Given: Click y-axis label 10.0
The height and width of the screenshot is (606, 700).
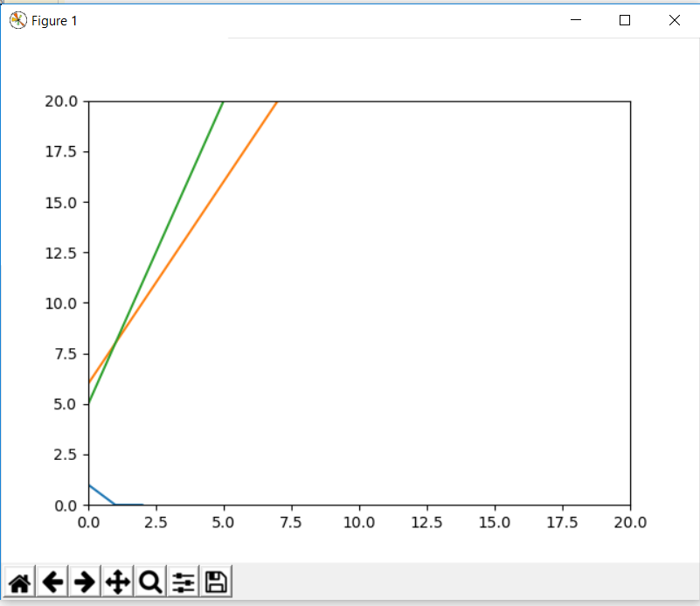Looking at the screenshot, I should 61,303.
